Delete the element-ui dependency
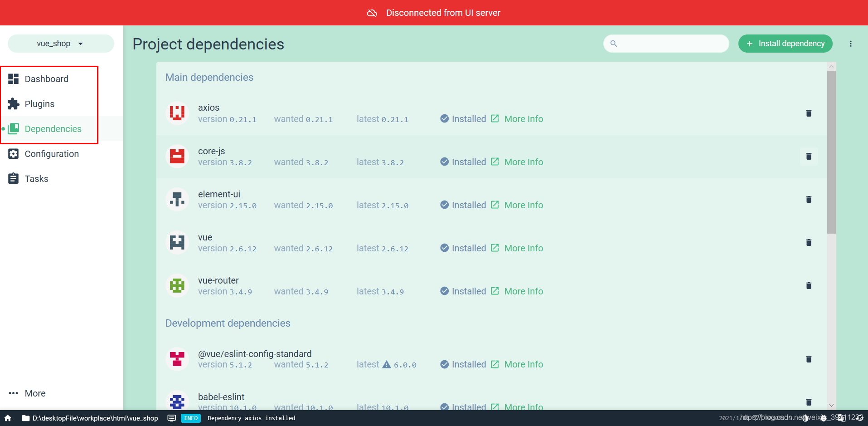The image size is (868, 426). pyautogui.click(x=809, y=199)
